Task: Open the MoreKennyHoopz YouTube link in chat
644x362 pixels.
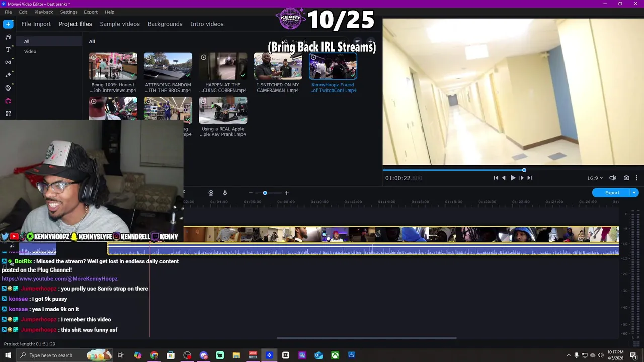Action: click(x=59, y=279)
